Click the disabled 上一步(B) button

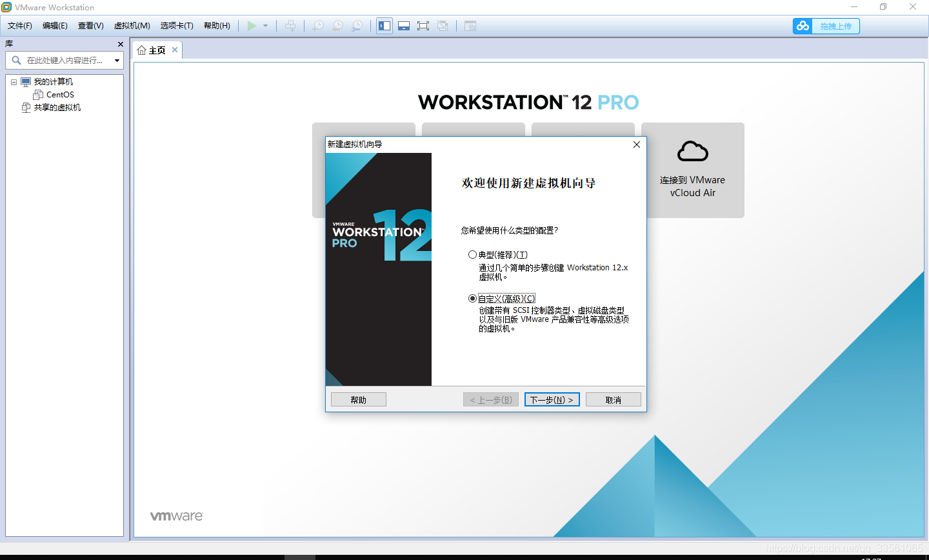pos(491,400)
